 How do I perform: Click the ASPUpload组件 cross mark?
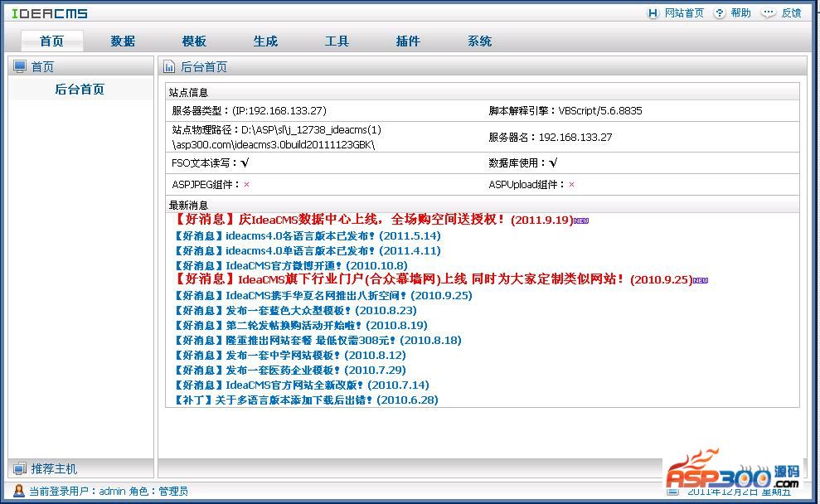571,185
